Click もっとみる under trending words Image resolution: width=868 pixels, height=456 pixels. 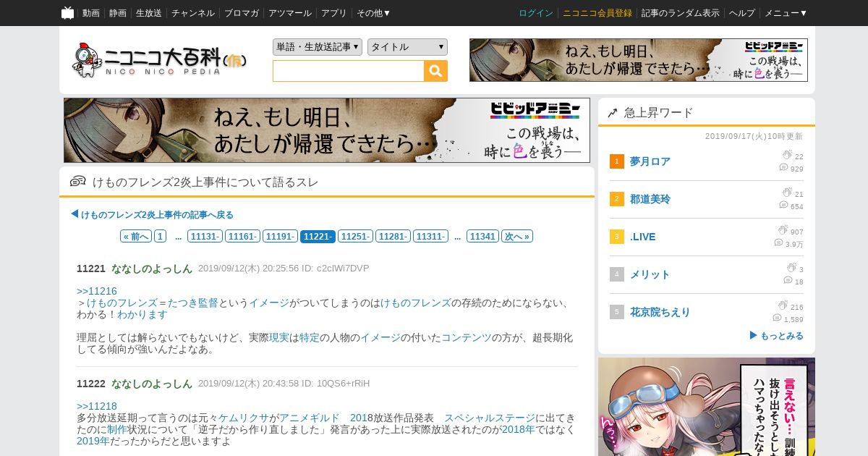[777, 336]
